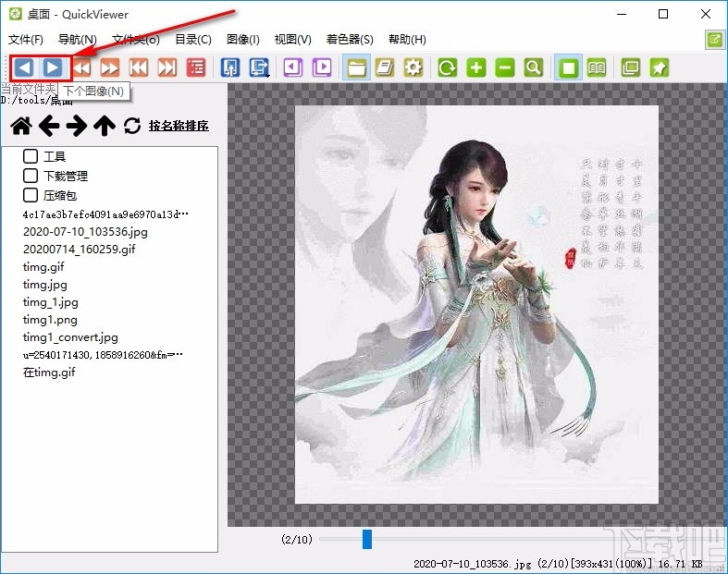Open the 导航(N) menu
Image resolution: width=728 pixels, height=574 pixels.
pyautogui.click(x=78, y=40)
